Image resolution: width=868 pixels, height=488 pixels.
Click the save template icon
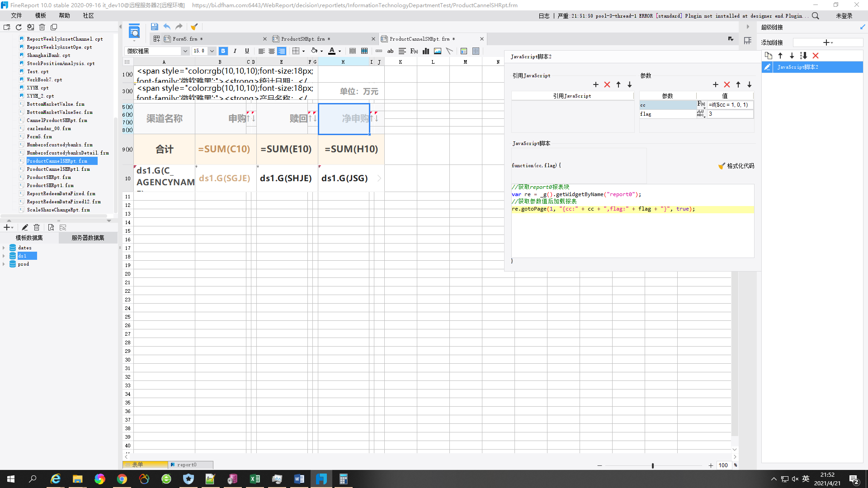click(x=154, y=27)
